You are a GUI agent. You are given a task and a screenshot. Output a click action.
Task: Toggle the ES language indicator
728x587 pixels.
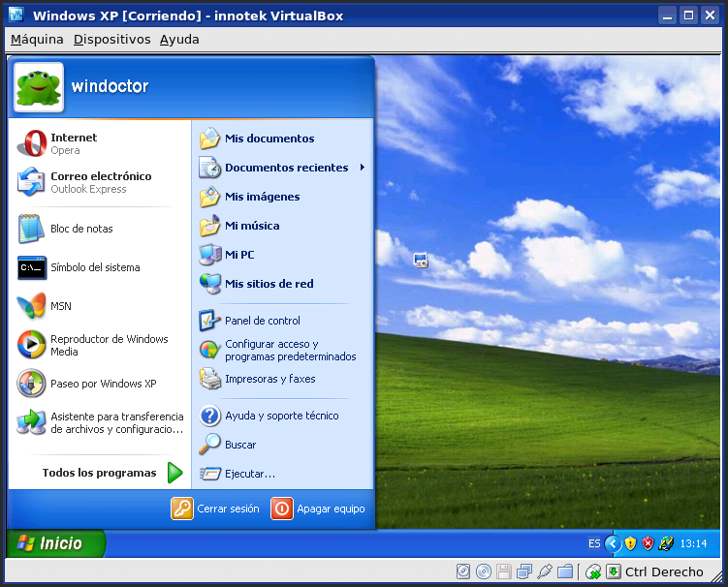click(x=594, y=543)
